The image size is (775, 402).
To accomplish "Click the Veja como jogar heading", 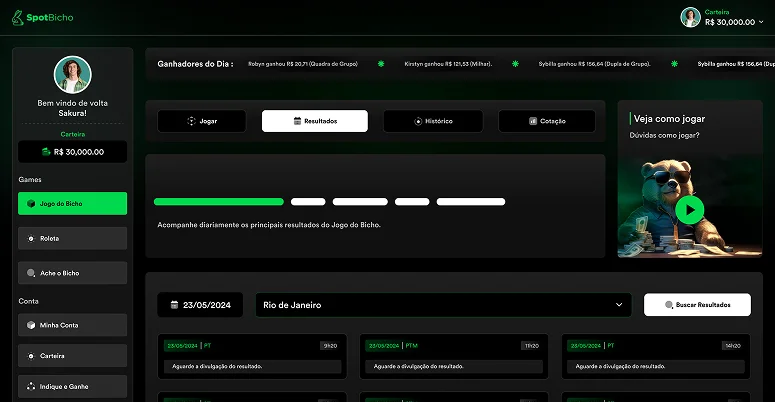I will (x=669, y=119).
